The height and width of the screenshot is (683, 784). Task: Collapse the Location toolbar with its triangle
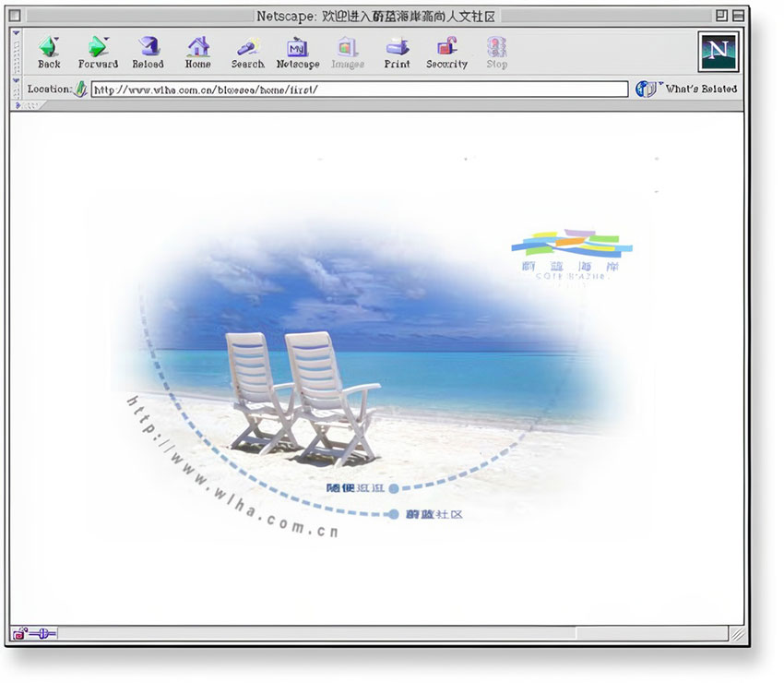(16, 81)
